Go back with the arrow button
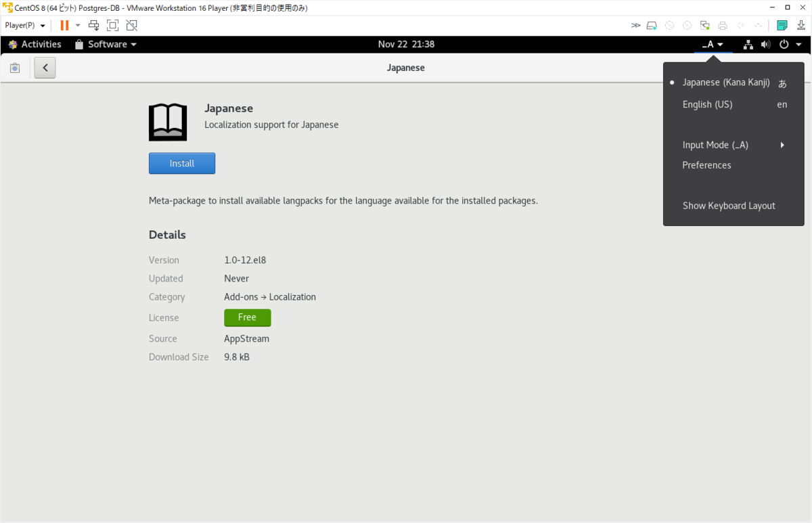This screenshot has width=812, height=523. coord(45,68)
